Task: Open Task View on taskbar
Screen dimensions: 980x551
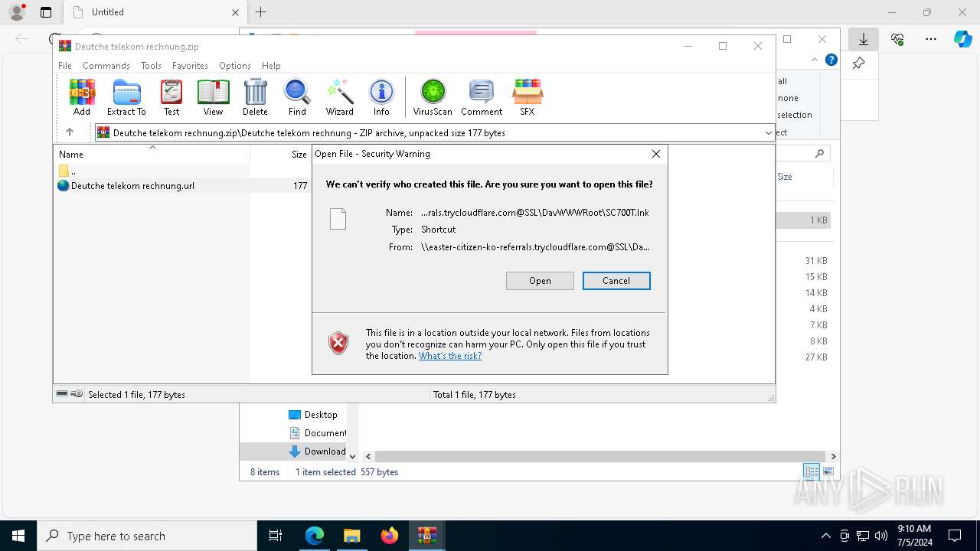Action: tap(276, 536)
